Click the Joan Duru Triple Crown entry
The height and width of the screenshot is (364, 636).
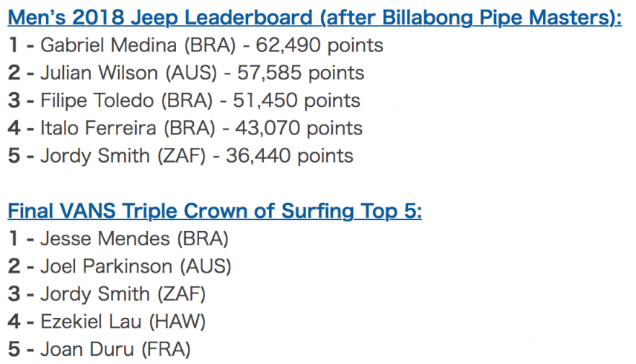pos(99,349)
